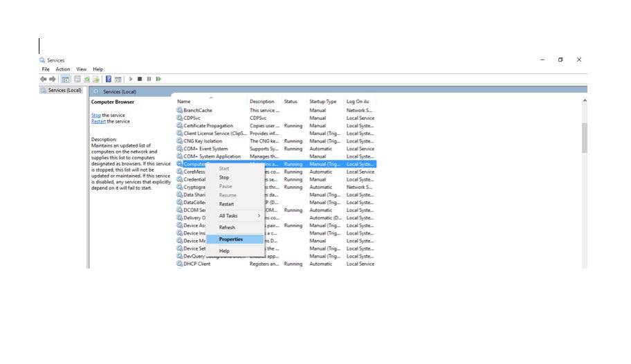This screenshot has height=364, width=631.
Task: Click the gear icon beside Certificate Propagation
Action: [179, 125]
